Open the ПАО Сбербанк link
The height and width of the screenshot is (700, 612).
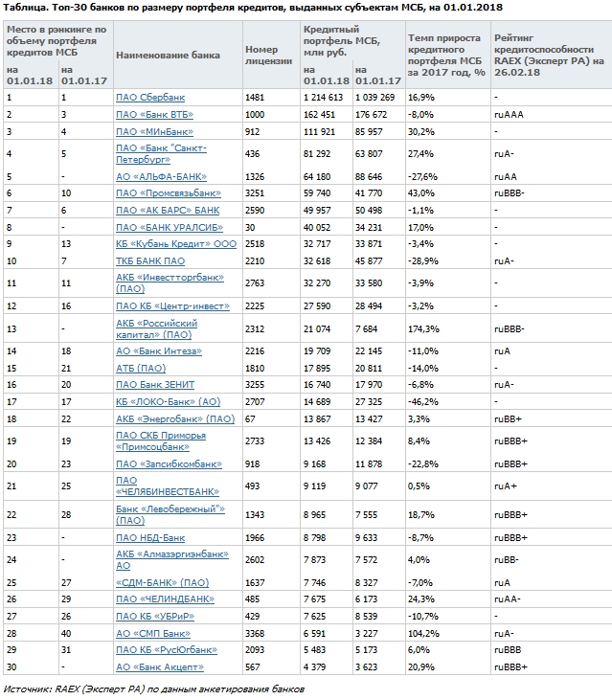[x=150, y=98]
